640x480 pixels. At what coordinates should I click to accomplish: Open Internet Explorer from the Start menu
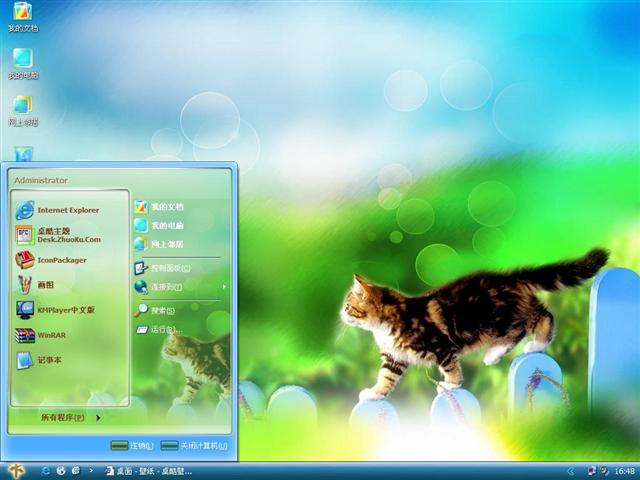point(58,210)
